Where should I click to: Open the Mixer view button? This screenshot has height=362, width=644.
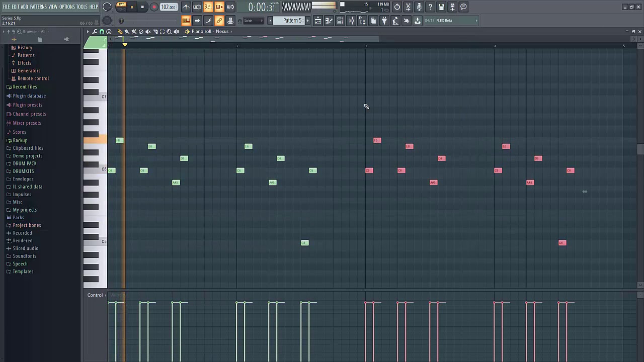[351, 21]
